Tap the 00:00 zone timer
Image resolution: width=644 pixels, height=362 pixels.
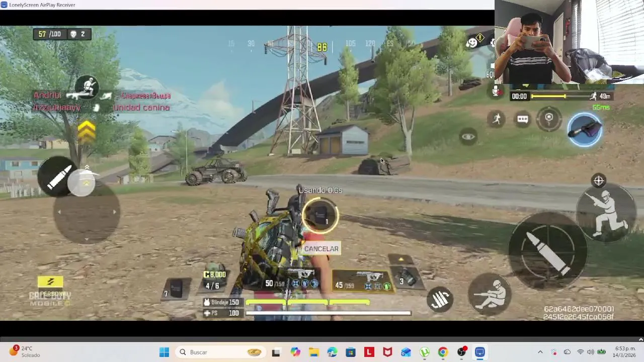(x=519, y=96)
